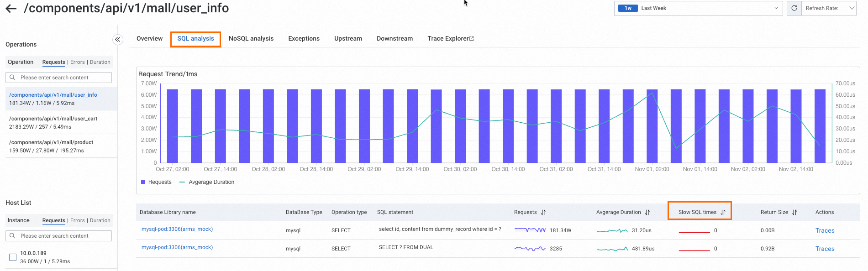Select the /mall/user_cart operation
Viewport: 868px width, 271px height.
point(53,122)
